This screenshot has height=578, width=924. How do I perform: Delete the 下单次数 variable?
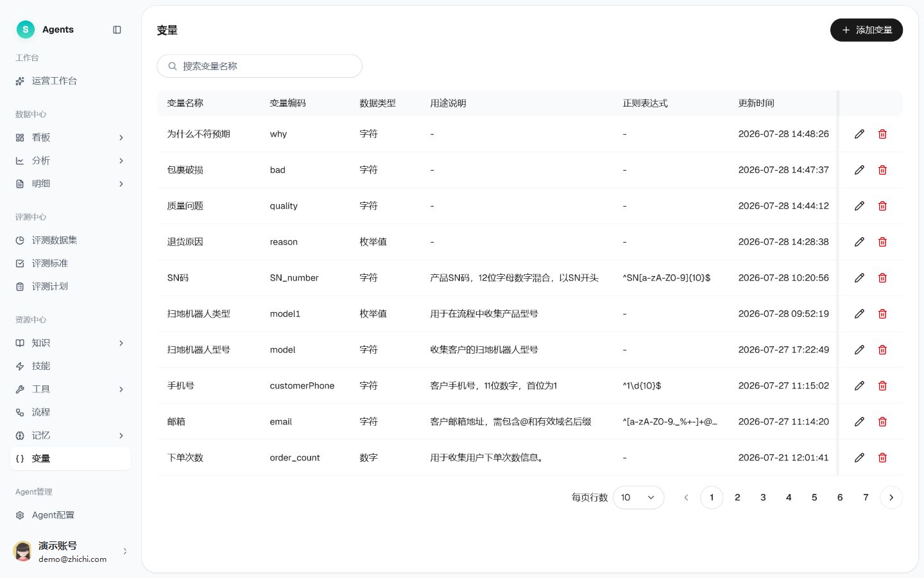pos(882,458)
